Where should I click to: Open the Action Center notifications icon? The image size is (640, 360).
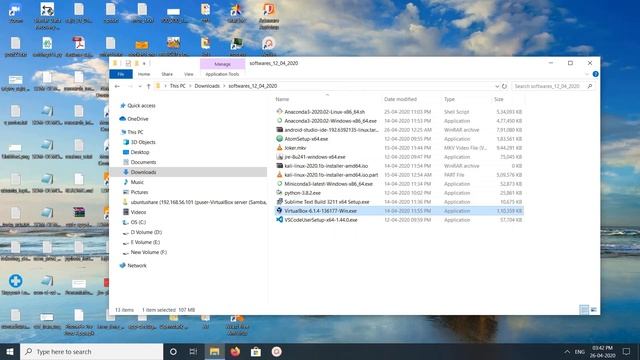pyautogui.click(x=627, y=351)
